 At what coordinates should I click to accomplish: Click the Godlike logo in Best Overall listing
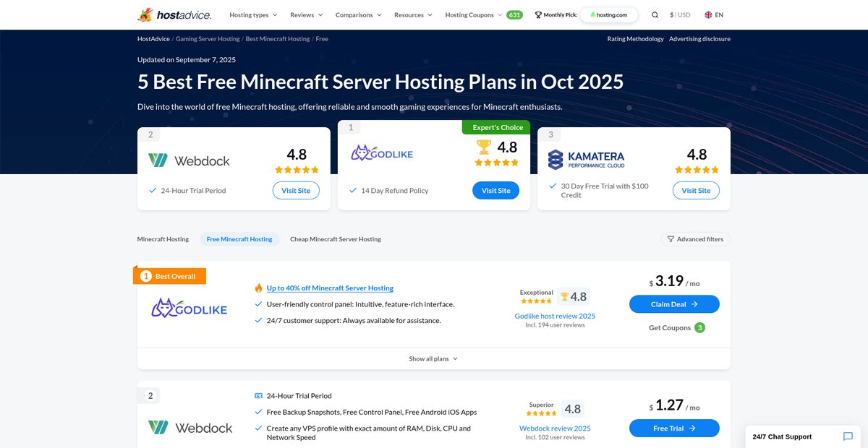point(189,308)
